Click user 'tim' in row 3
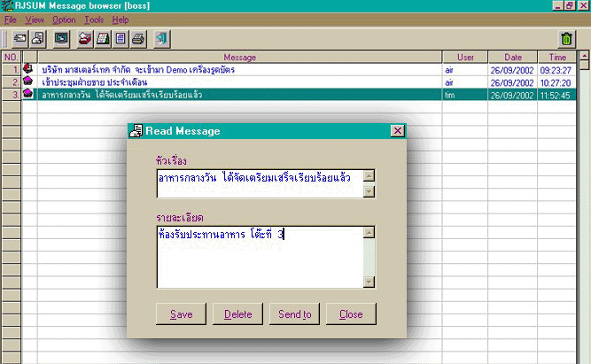The height and width of the screenshot is (364, 591). click(x=449, y=95)
